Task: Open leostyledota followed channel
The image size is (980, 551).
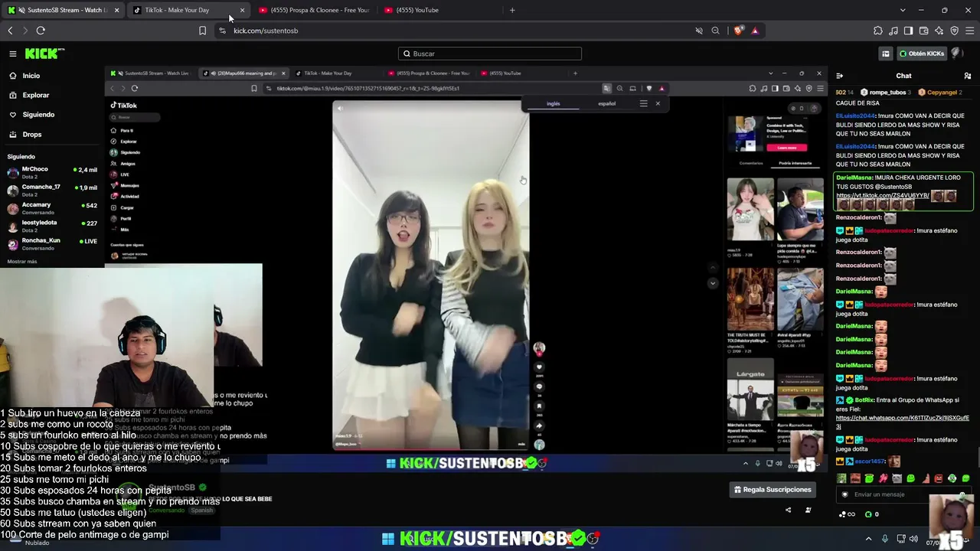Action: (x=52, y=226)
